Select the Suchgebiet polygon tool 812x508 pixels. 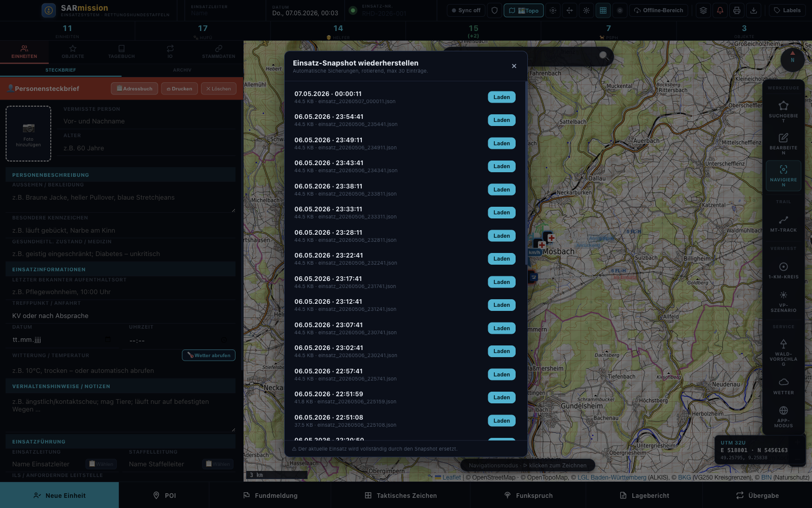click(x=784, y=111)
